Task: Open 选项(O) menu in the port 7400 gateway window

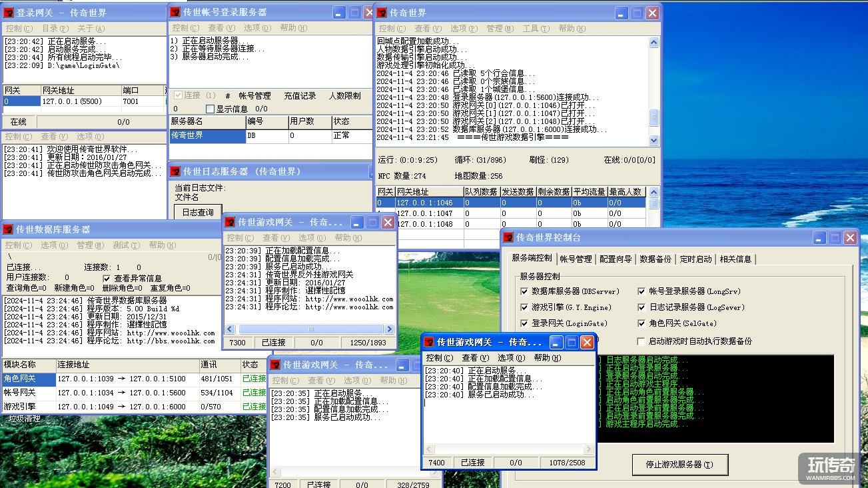Action: [511, 358]
